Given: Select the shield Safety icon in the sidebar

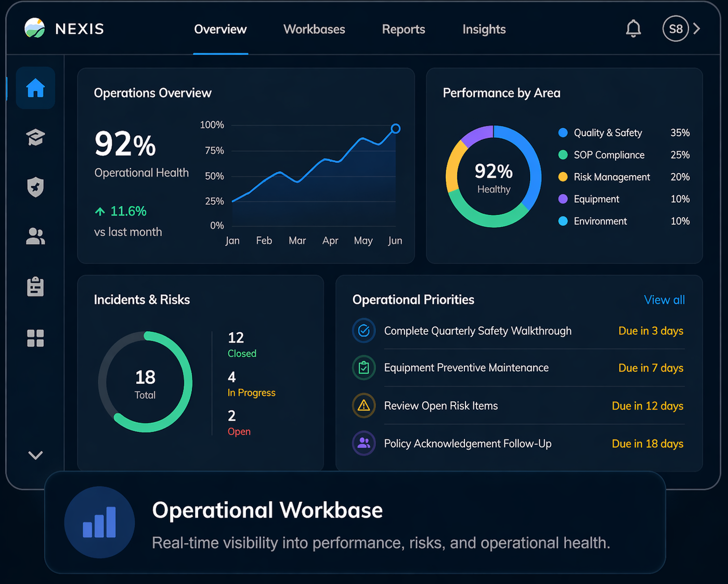Looking at the screenshot, I should tap(35, 187).
